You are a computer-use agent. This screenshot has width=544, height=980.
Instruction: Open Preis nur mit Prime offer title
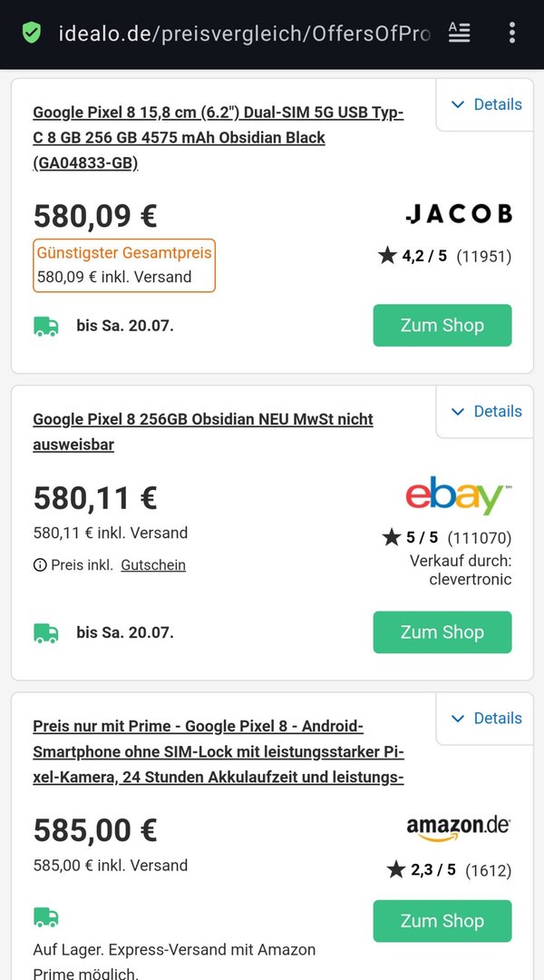click(218, 750)
